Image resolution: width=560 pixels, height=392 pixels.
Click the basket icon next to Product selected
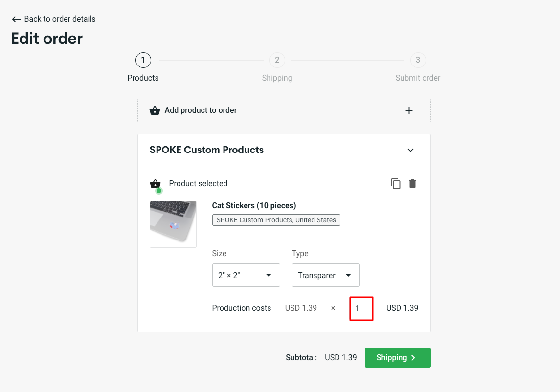155,183
